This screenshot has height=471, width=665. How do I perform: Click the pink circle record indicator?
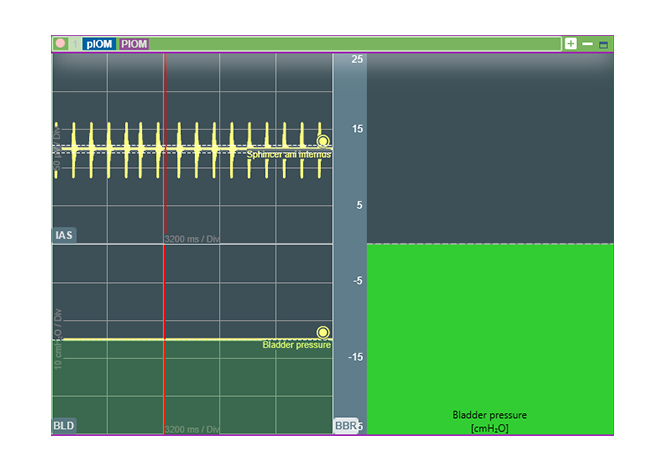tap(61, 44)
